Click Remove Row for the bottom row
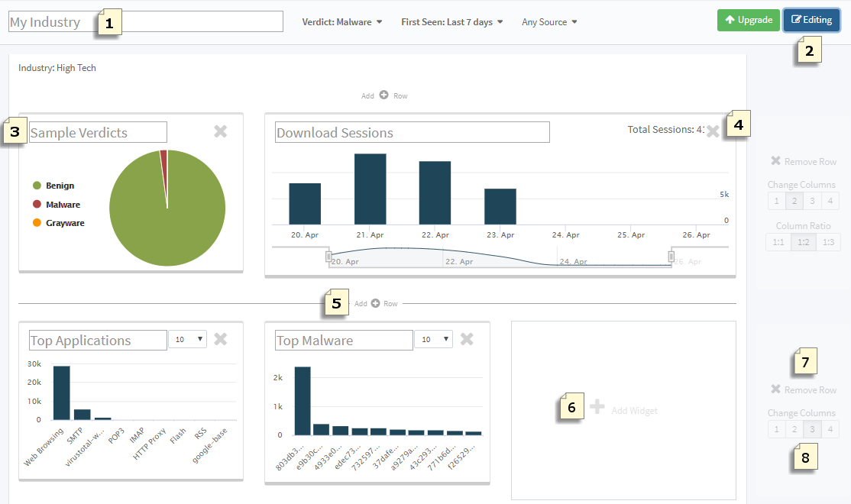This screenshot has height=504, width=851. tap(803, 390)
